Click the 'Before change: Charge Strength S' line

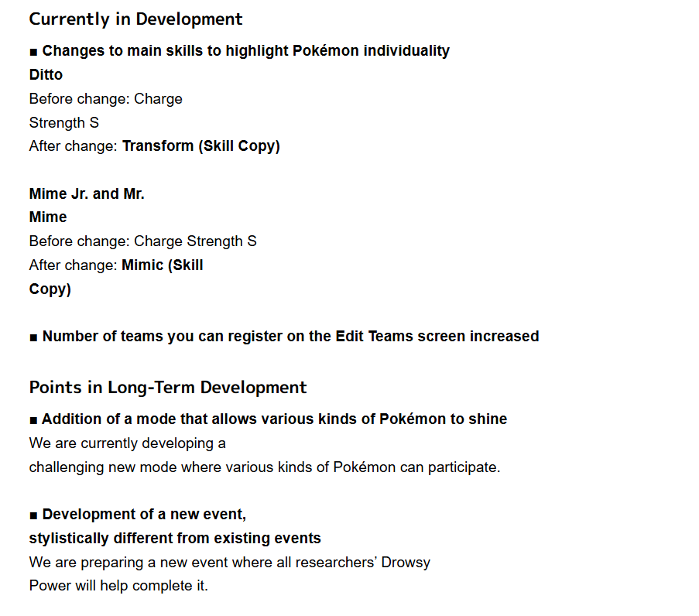point(142,241)
